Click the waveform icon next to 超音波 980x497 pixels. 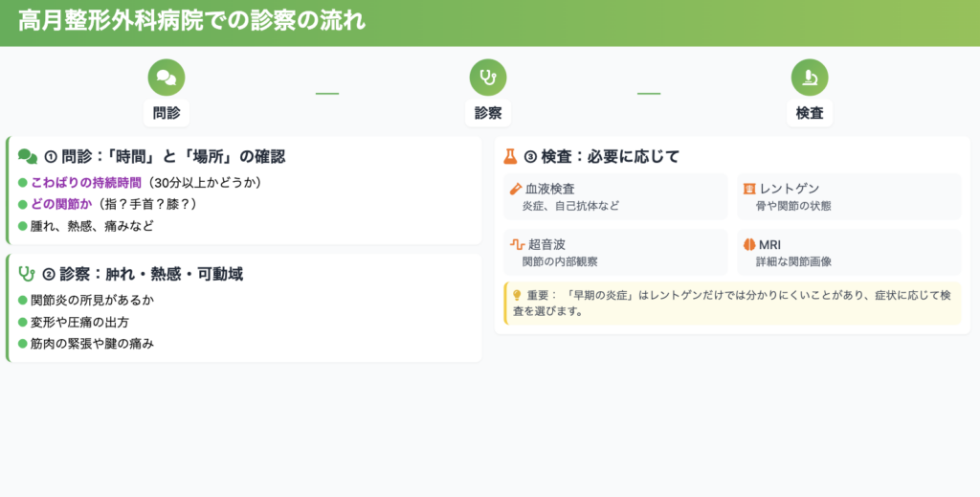point(516,244)
